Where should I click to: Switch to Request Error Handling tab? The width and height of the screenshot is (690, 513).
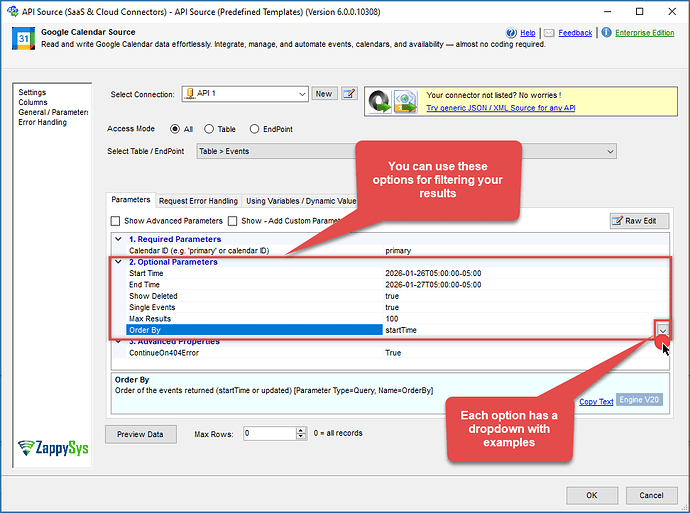pyautogui.click(x=198, y=201)
